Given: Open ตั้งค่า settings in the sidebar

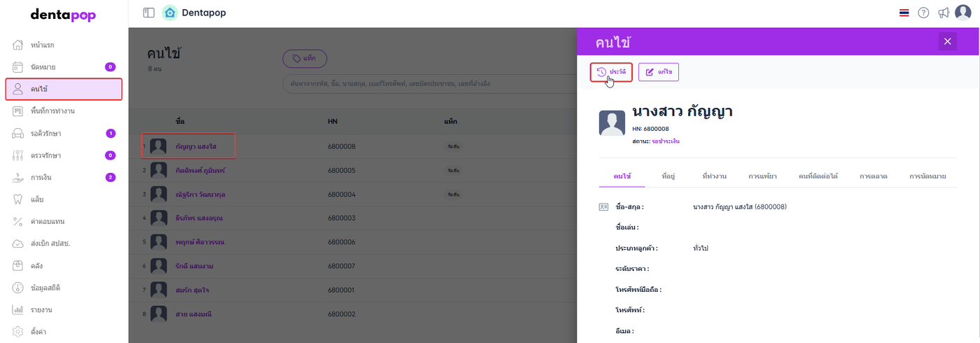Looking at the screenshot, I should click(39, 332).
